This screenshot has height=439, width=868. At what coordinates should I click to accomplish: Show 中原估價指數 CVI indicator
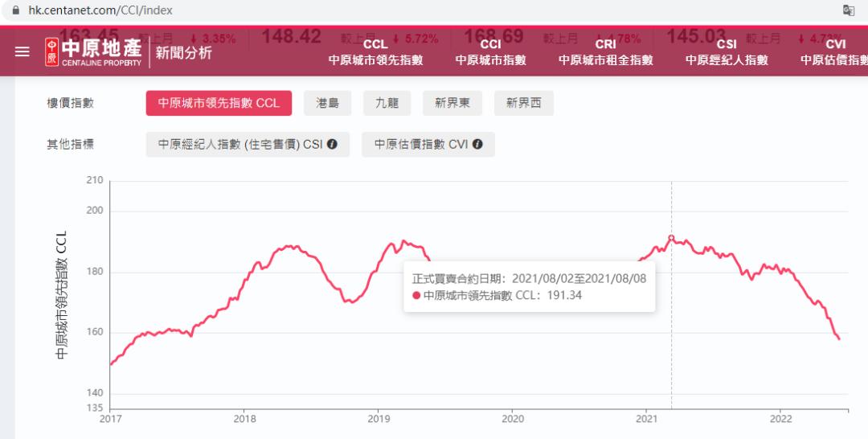428,144
